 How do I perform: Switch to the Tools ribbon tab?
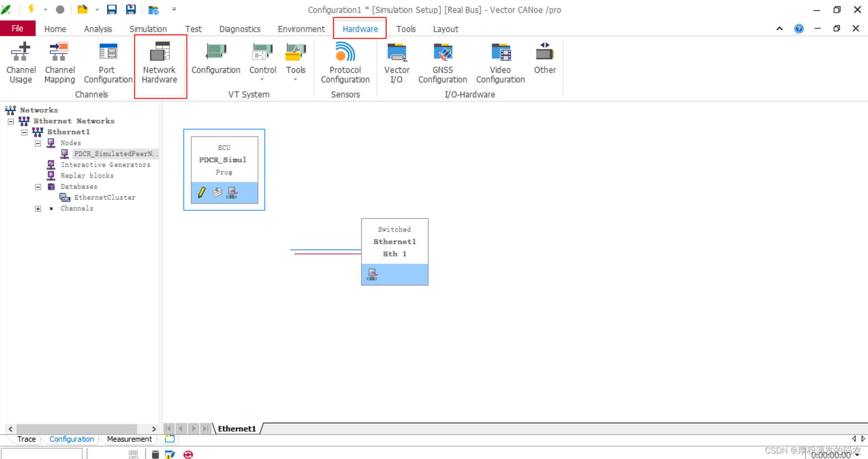click(406, 29)
